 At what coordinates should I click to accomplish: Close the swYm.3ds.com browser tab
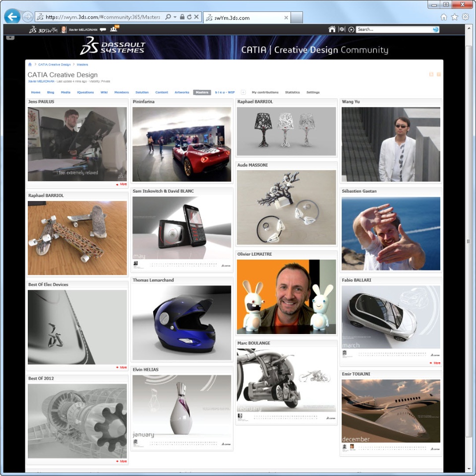(286, 18)
